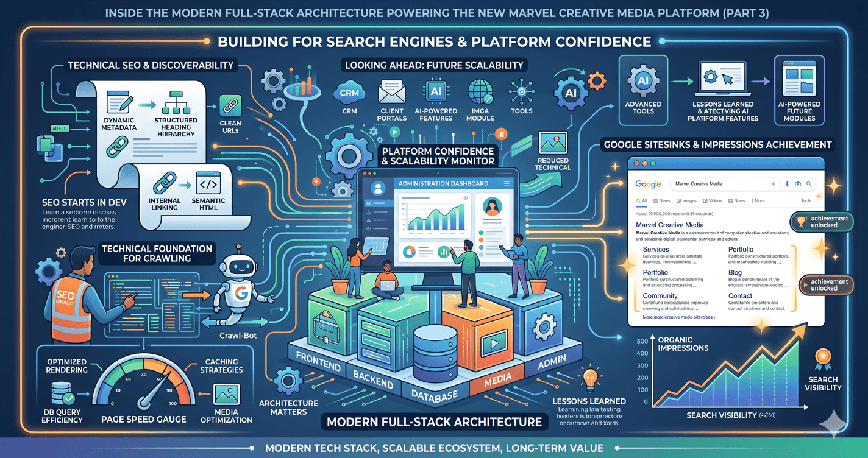Image resolution: width=868 pixels, height=458 pixels.
Task: Click the Architecture Matters gear icon
Action: tap(288, 381)
